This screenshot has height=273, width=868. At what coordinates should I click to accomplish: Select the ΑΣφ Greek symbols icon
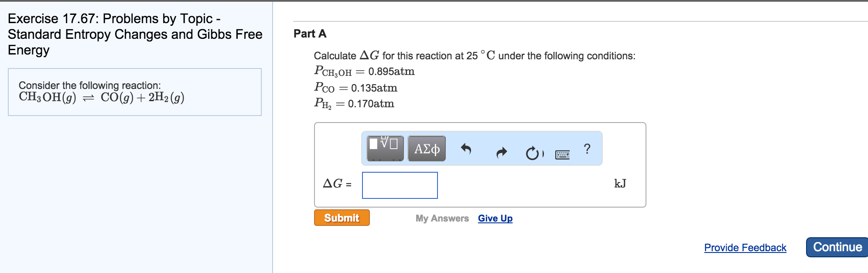(x=426, y=149)
